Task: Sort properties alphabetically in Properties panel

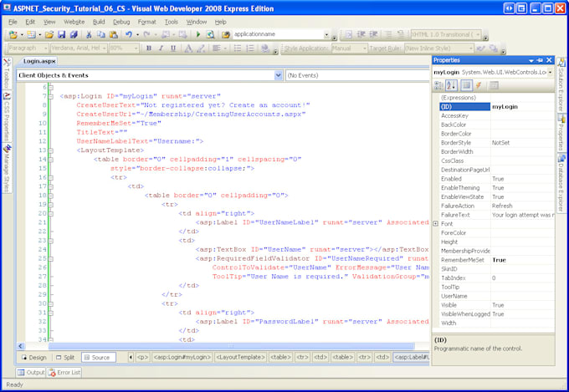Action: 453,85
